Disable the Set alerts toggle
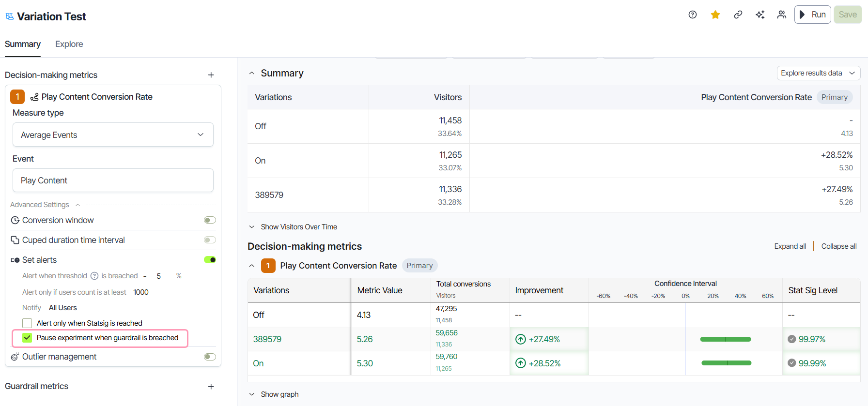The image size is (868, 406). (210, 260)
